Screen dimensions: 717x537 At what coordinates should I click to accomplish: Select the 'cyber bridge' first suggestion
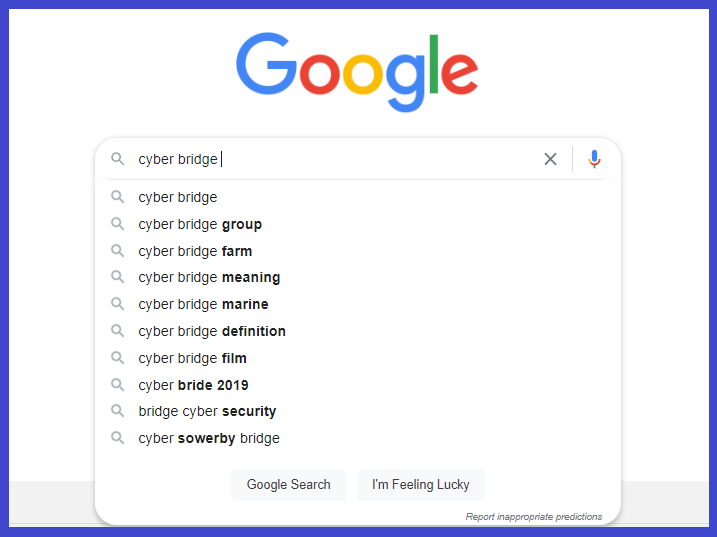click(x=355, y=197)
